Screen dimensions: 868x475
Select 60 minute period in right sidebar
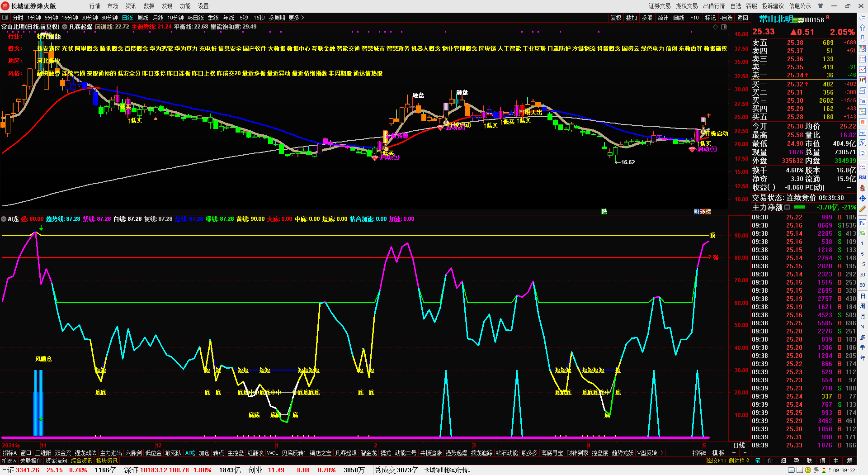pos(863,285)
